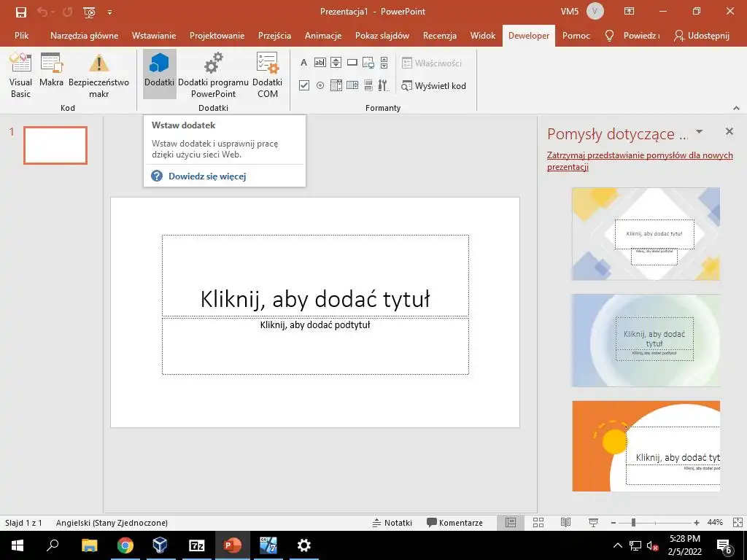Open the Plik tab
747x560 pixels.
pos(21,35)
